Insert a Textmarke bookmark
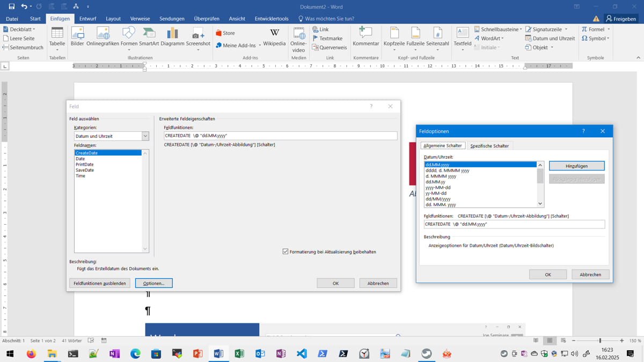The width and height of the screenshot is (644, 362). pos(327,39)
